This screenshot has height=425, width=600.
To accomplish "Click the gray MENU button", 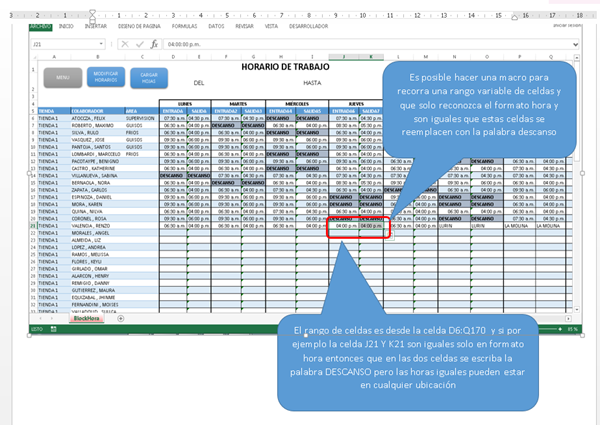I will click(63, 78).
